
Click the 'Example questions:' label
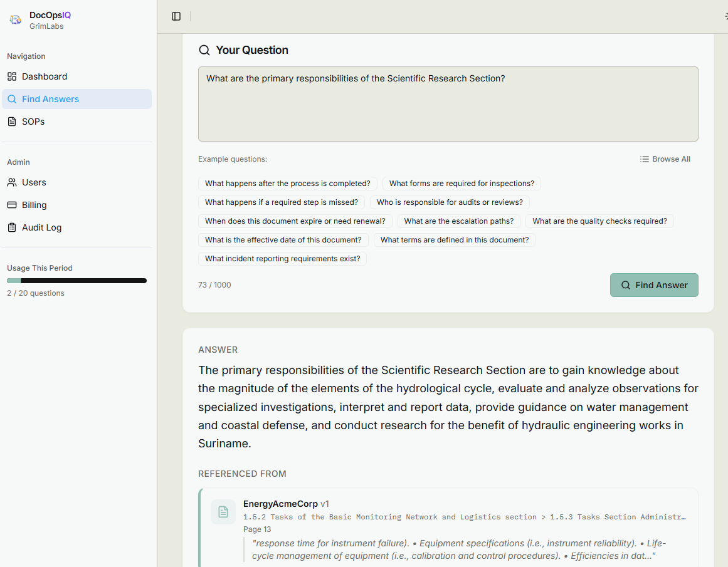(x=233, y=159)
